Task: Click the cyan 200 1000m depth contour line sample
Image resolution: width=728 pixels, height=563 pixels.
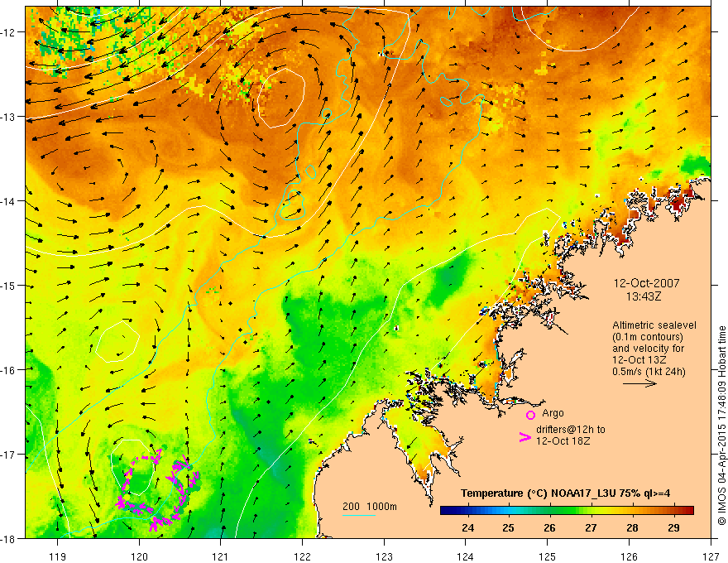Action: (x=358, y=515)
